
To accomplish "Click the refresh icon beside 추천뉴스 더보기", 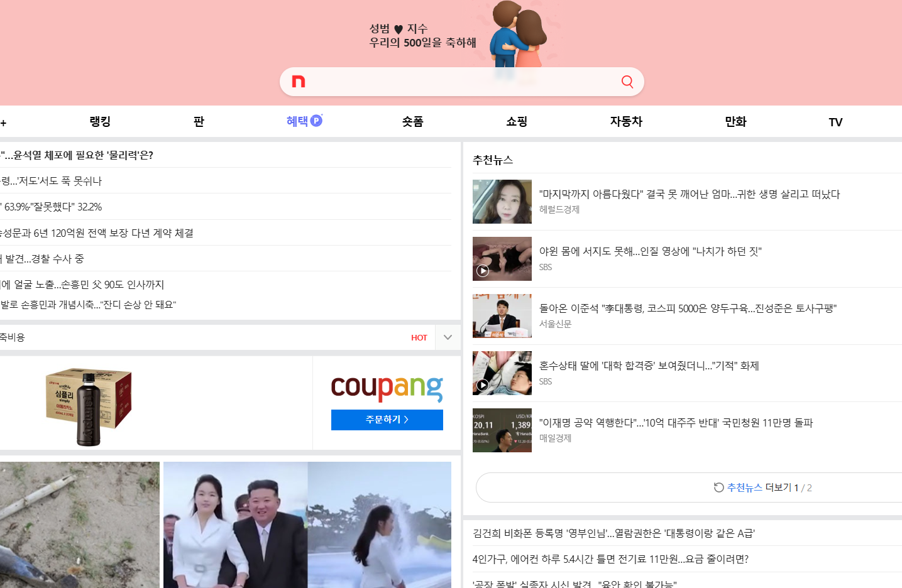I will 718,487.
